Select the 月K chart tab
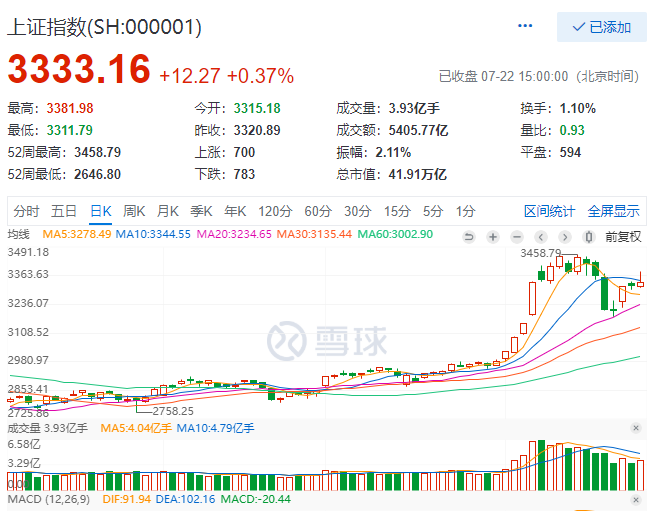The height and width of the screenshot is (511, 653). click(x=168, y=211)
